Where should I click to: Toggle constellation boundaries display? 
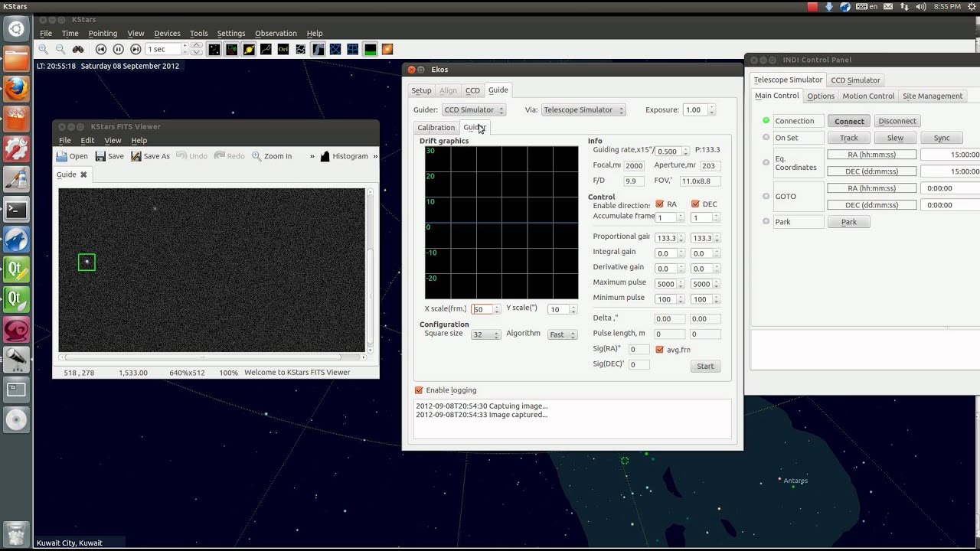tap(301, 49)
